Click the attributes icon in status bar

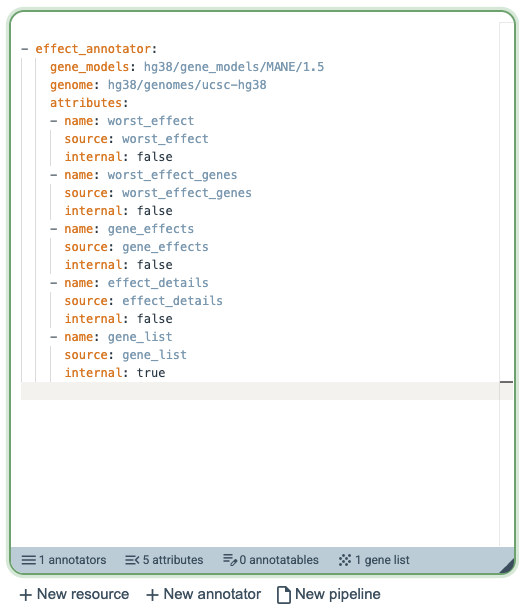(x=132, y=560)
